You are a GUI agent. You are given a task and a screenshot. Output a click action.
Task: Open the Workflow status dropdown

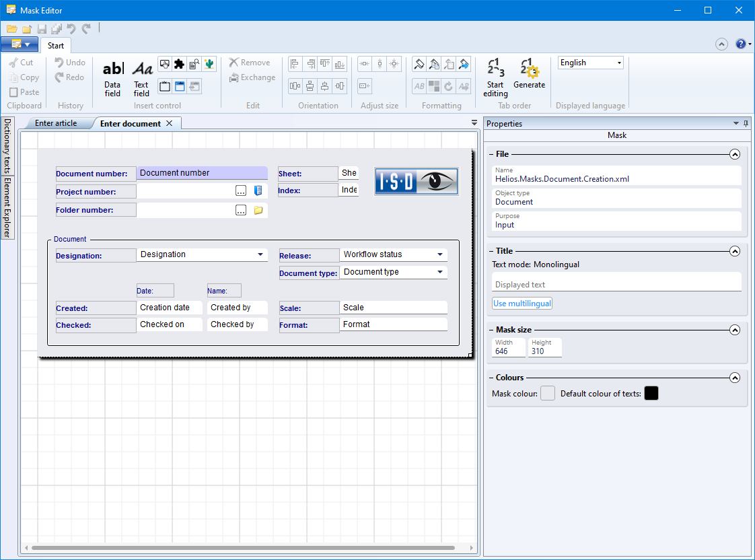440,254
